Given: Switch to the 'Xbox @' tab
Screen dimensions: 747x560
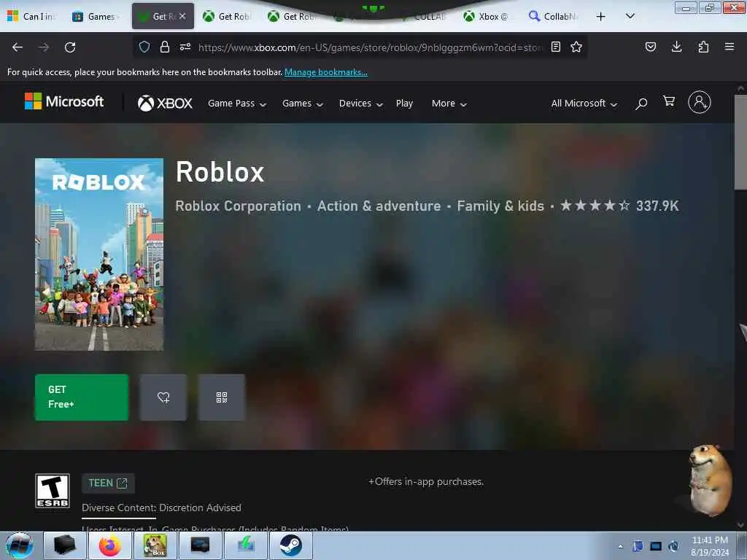Looking at the screenshot, I should [x=488, y=16].
